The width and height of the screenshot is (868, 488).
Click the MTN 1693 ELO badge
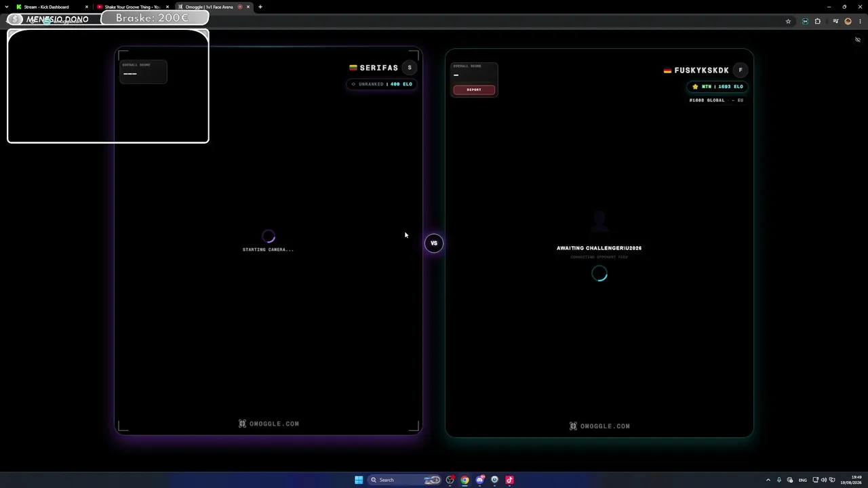point(717,87)
